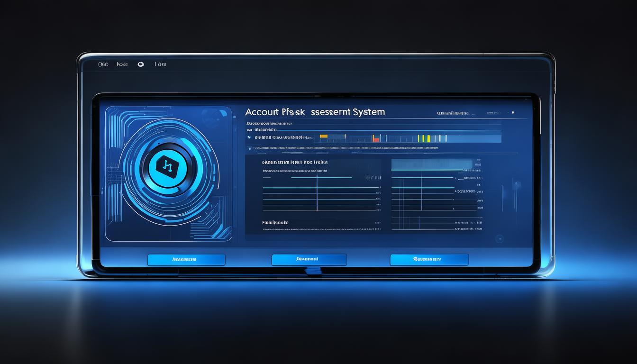Open the last menu item after eye icon
This screenshot has width=637, height=364.
(161, 64)
